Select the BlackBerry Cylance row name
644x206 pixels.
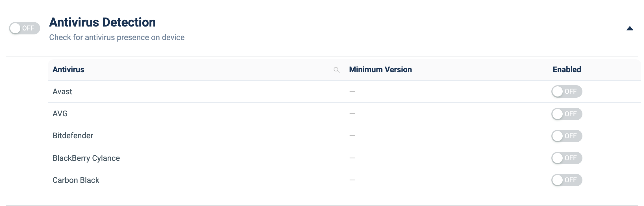click(x=86, y=158)
